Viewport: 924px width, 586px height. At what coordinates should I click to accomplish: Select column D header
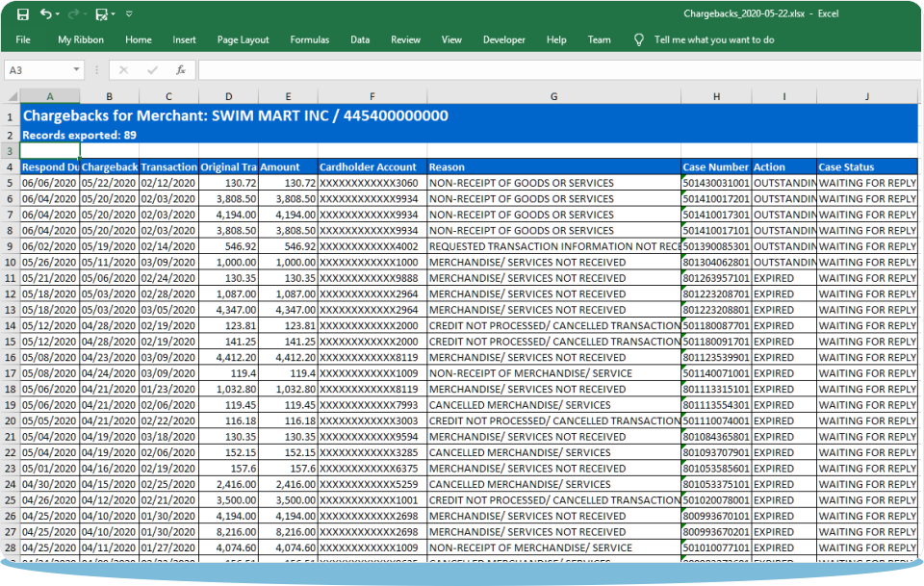(229, 96)
